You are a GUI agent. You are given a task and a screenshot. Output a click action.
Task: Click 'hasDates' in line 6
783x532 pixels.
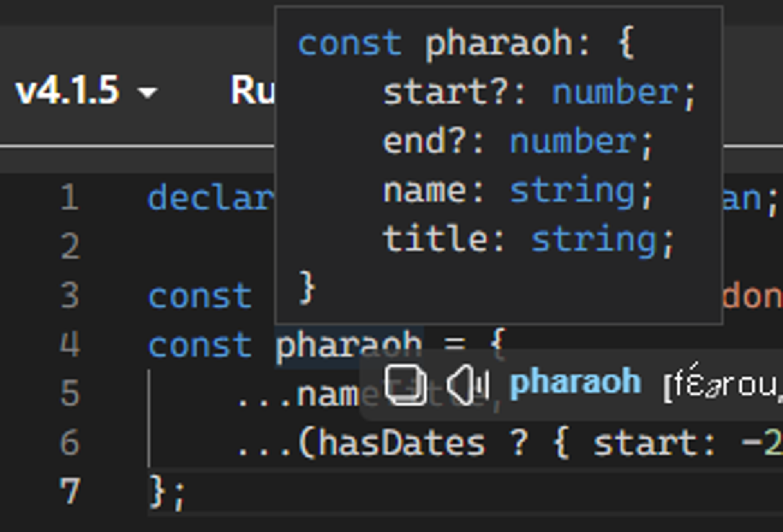pyautogui.click(x=402, y=443)
